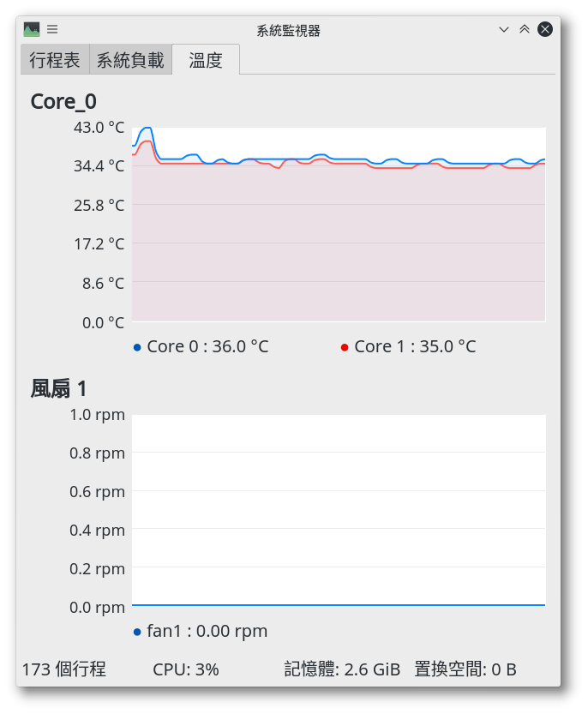Click the 173 個行程 status label
588x714 pixels.
[63, 669]
